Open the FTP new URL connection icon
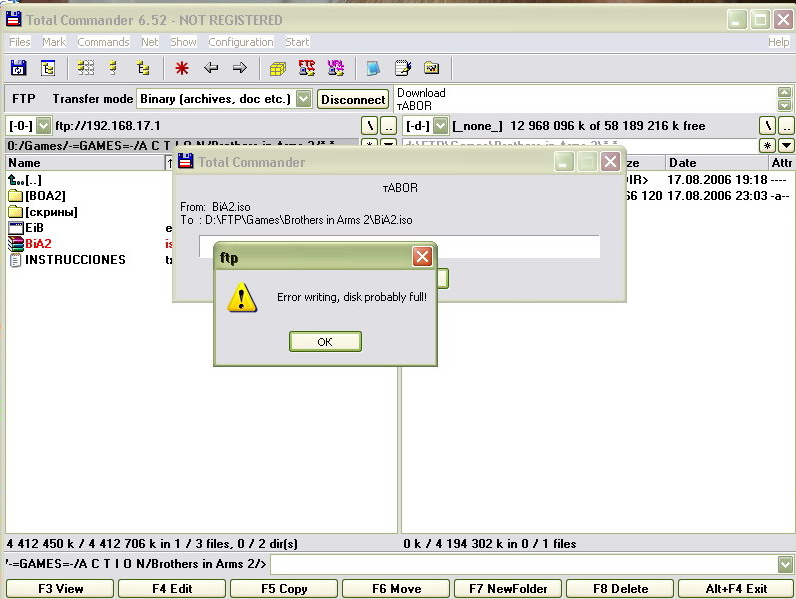 click(336, 68)
